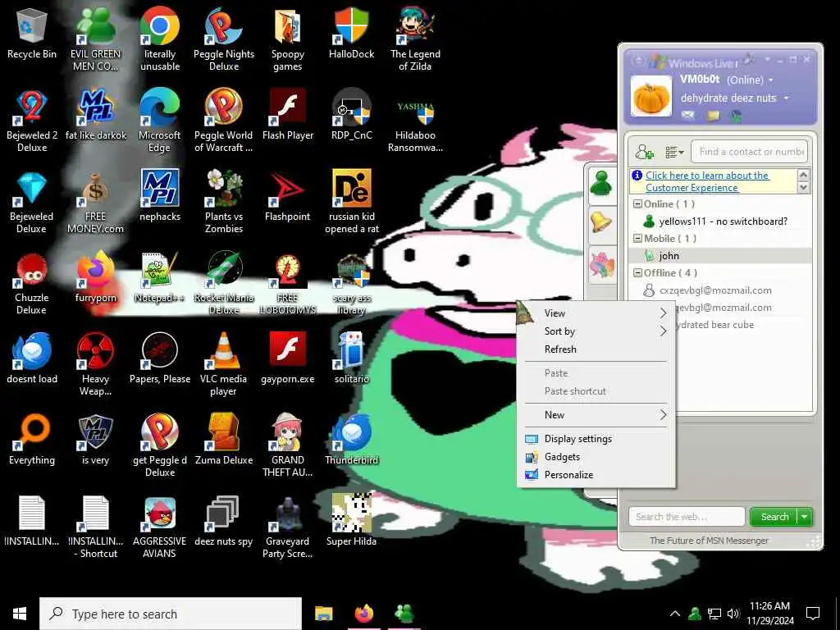Select contact yellows111 - no switchboard?
The width and height of the screenshot is (840, 630).
(720, 221)
